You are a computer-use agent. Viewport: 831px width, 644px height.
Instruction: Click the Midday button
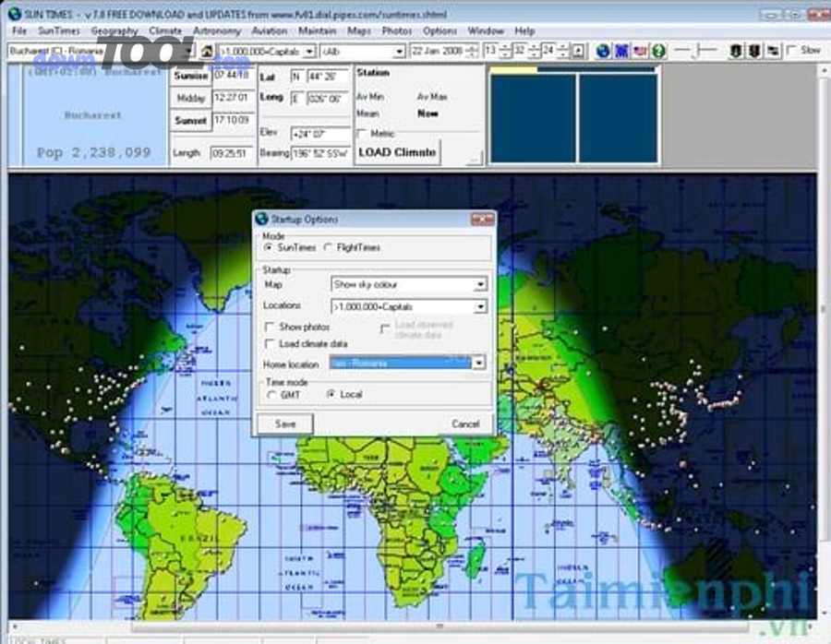[x=191, y=98]
